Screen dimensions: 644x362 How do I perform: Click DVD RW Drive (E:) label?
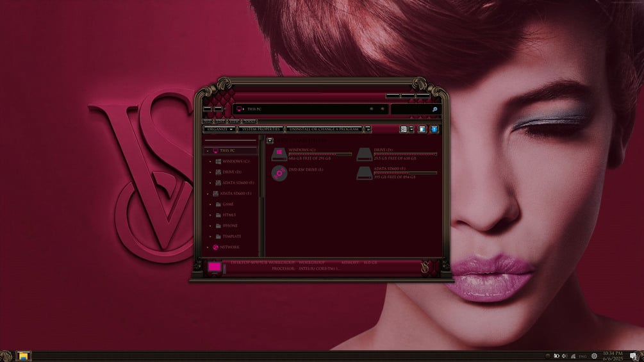click(x=306, y=170)
